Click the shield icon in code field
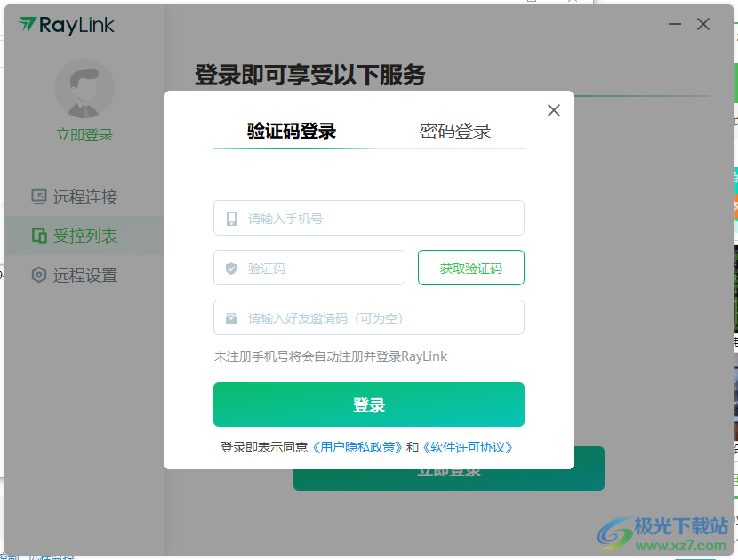The width and height of the screenshot is (738, 560). pyautogui.click(x=231, y=268)
